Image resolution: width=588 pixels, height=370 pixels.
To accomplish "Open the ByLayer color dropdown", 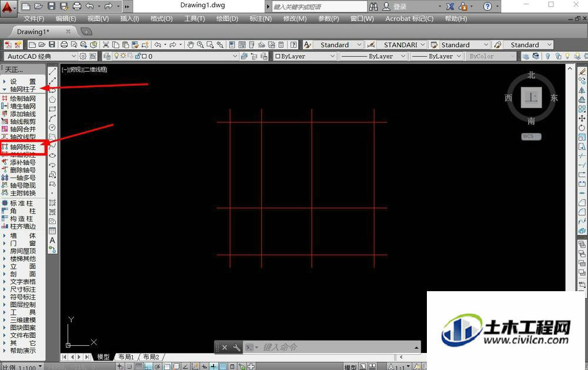I will point(332,56).
